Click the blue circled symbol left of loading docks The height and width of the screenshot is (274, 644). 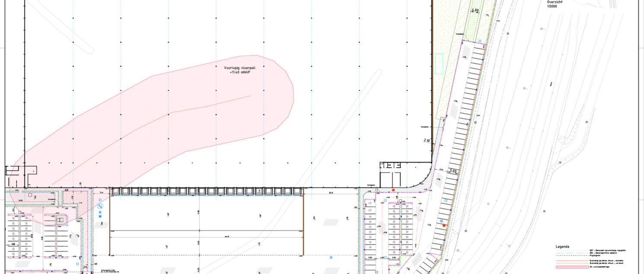tap(100, 206)
